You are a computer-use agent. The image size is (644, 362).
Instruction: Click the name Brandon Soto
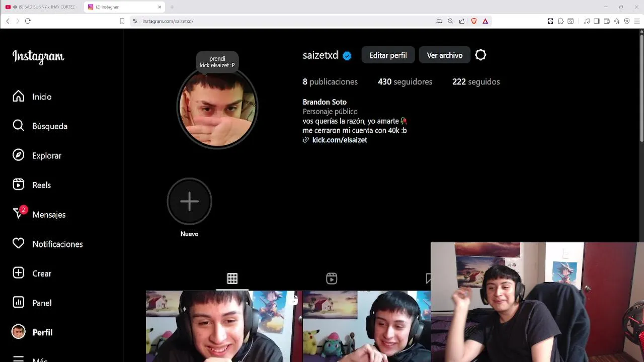(325, 102)
